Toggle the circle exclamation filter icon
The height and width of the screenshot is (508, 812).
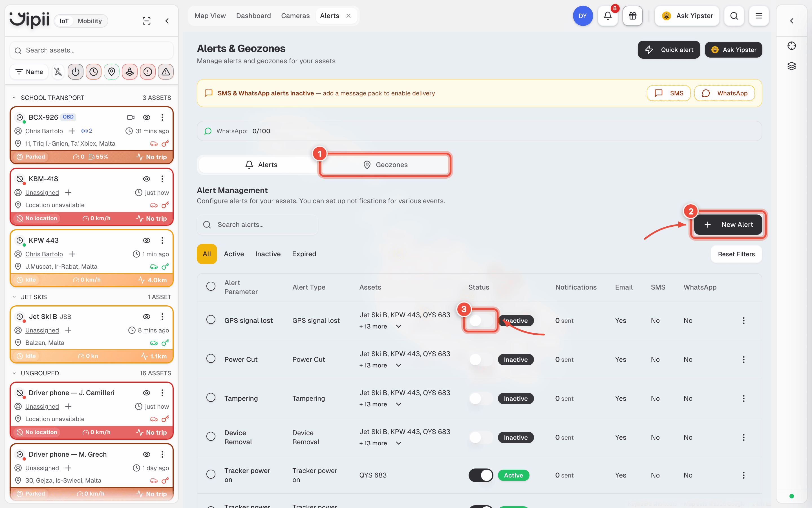pos(148,72)
